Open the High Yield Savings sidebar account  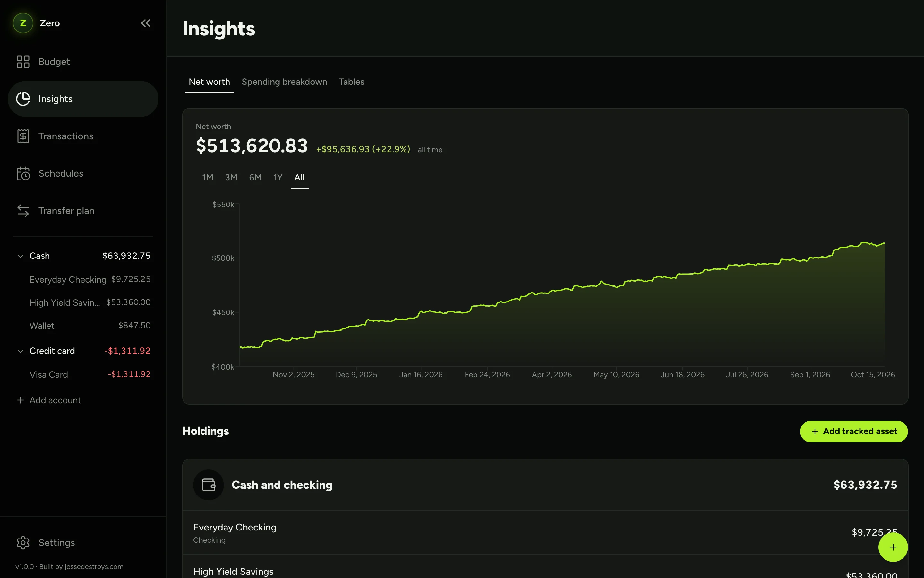pyautogui.click(x=90, y=302)
